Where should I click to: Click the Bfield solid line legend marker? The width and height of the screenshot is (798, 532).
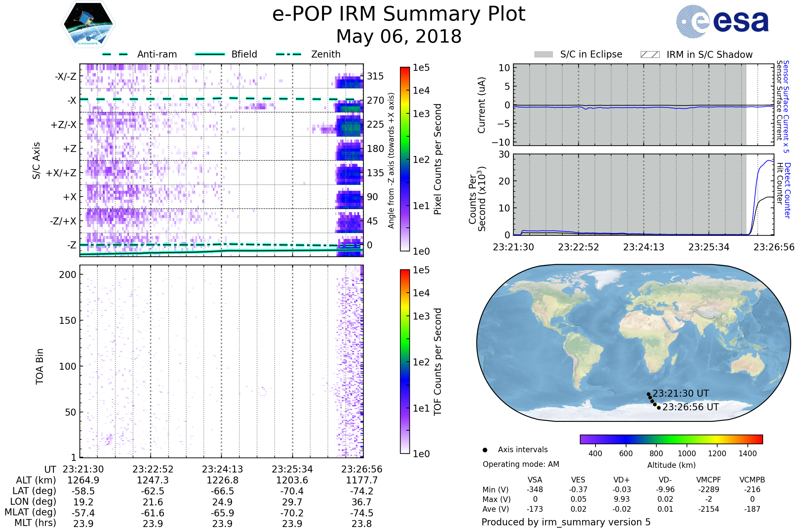pyautogui.click(x=210, y=54)
